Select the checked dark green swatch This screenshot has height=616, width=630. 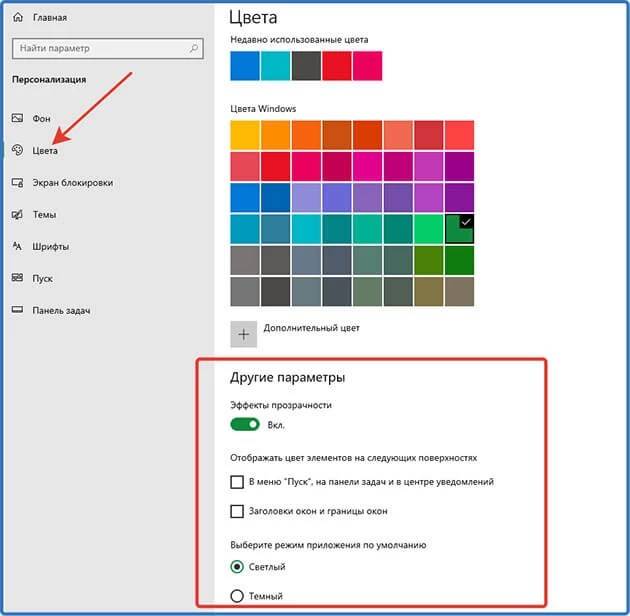459,228
